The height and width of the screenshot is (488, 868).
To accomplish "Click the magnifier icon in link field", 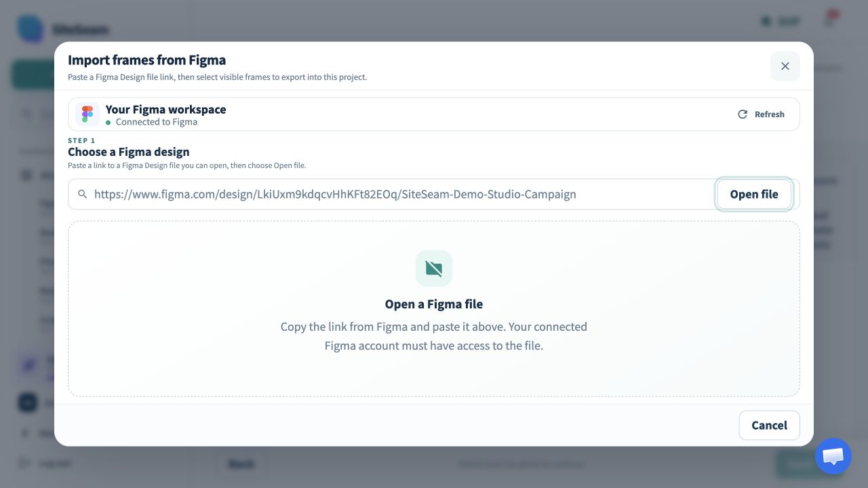I will coord(83,194).
